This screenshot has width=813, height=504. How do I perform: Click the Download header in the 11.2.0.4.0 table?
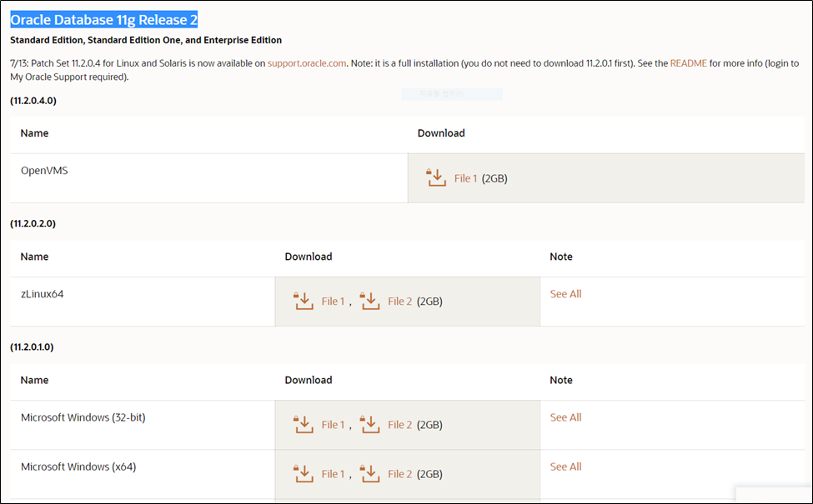pos(441,133)
